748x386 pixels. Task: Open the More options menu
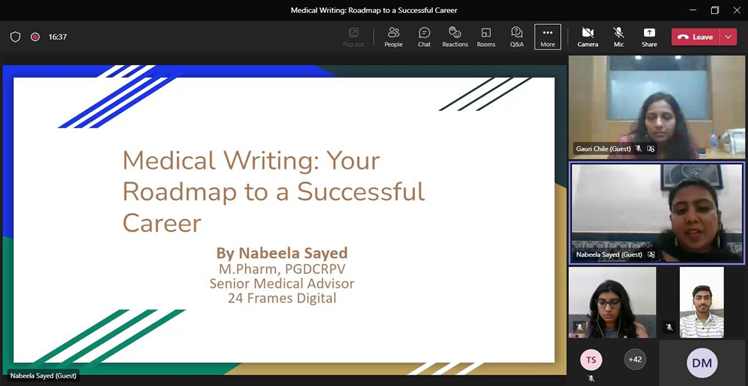[x=548, y=37]
